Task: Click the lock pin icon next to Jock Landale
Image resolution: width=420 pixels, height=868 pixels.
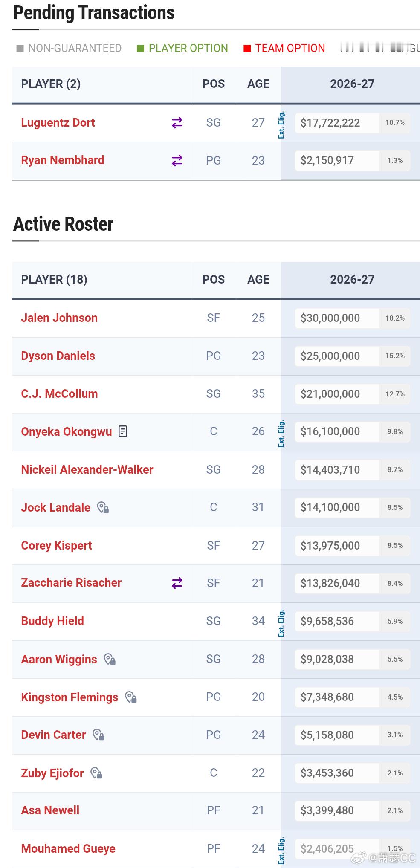Action: (x=103, y=507)
